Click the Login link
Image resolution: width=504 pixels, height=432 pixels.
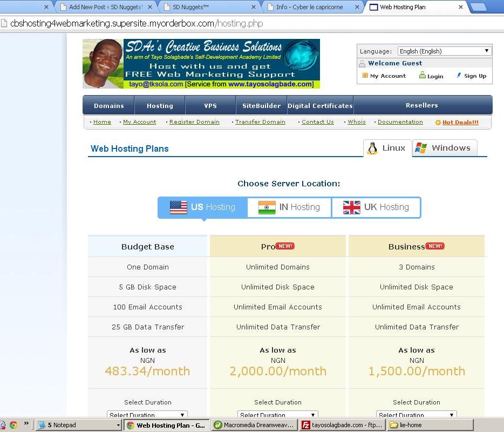pyautogui.click(x=435, y=76)
